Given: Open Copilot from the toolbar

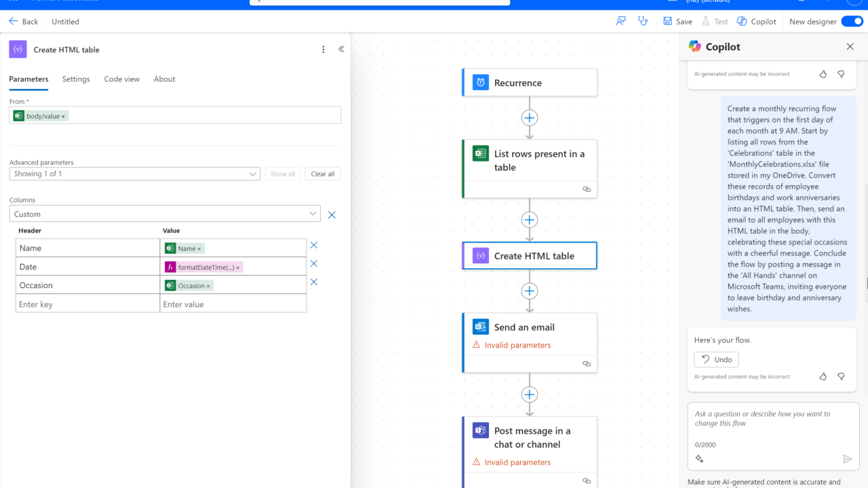Looking at the screenshot, I should 756,22.
